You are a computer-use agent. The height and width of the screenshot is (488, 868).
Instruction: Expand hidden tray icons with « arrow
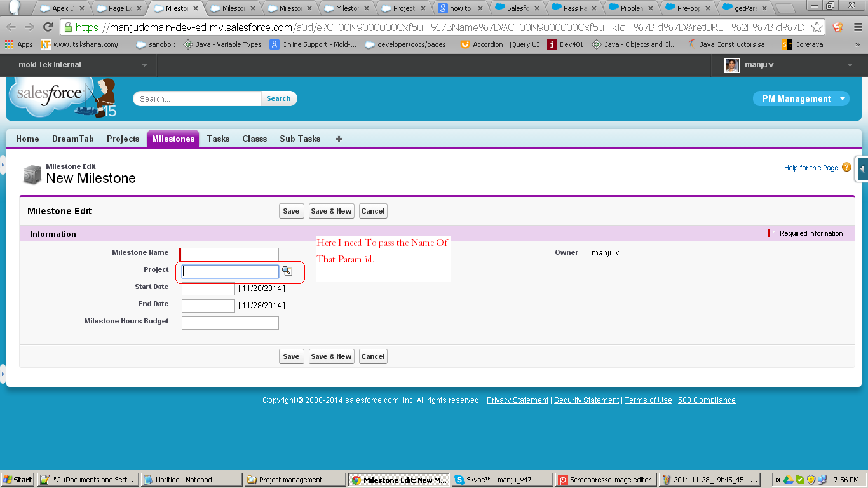point(777,480)
